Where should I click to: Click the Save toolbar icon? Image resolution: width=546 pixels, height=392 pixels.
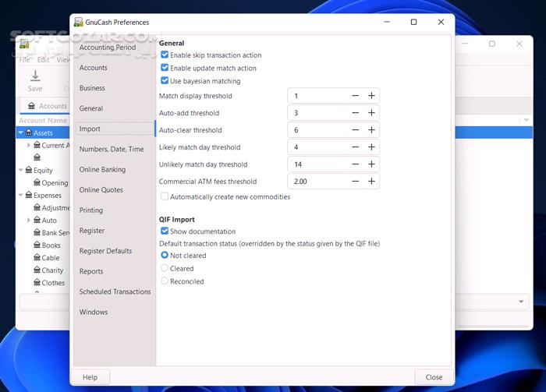[35, 76]
